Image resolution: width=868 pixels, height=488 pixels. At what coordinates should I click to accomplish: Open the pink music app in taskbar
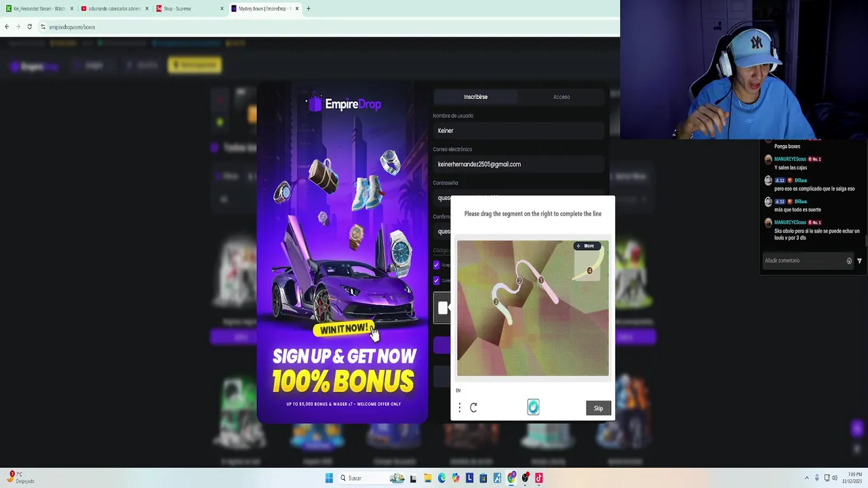click(x=539, y=478)
